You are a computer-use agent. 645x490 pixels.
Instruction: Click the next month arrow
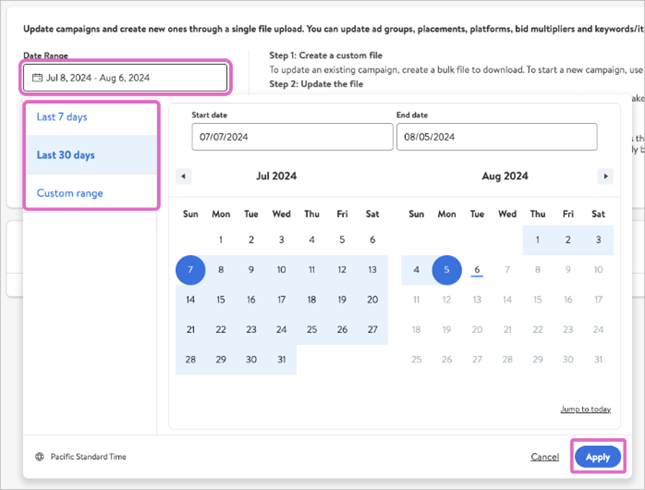click(605, 176)
